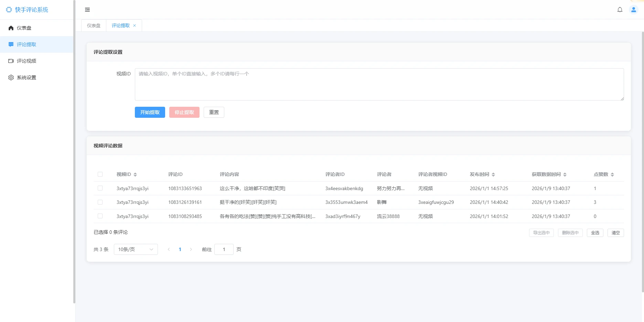Select the 评论提取 sidebar icon
Viewport: 644px width, 322px height.
pyautogui.click(x=11, y=44)
